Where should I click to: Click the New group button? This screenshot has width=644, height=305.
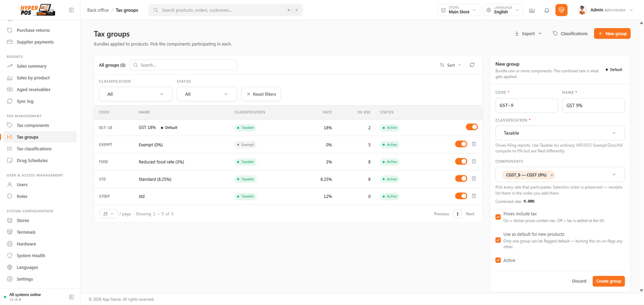click(x=612, y=34)
